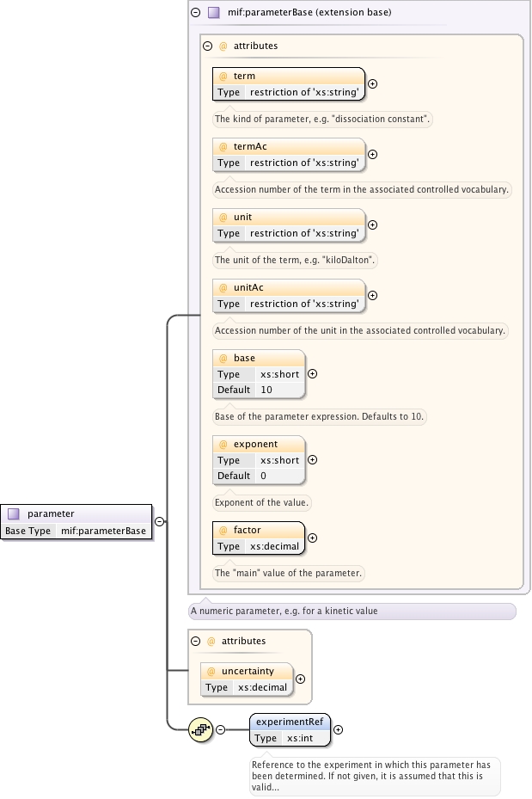Image resolution: width=532 pixels, height=799 pixels.
Task: Select the parameter root element box
Action: click(76, 522)
